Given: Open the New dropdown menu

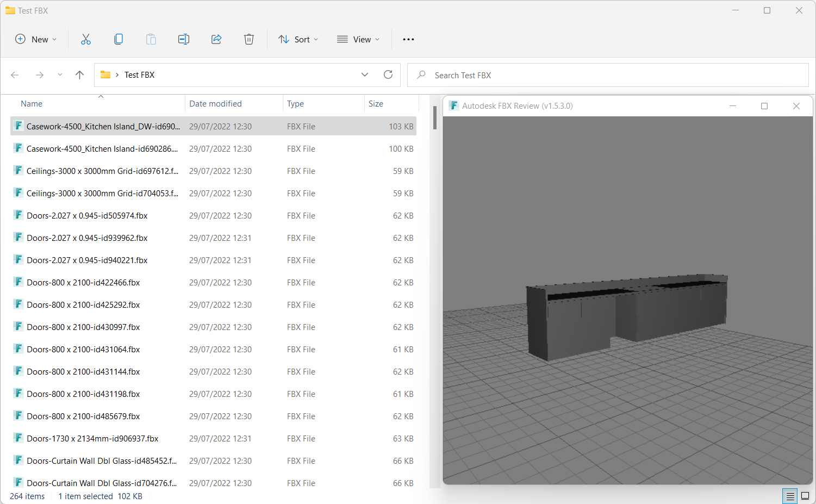Looking at the screenshot, I should (x=36, y=39).
